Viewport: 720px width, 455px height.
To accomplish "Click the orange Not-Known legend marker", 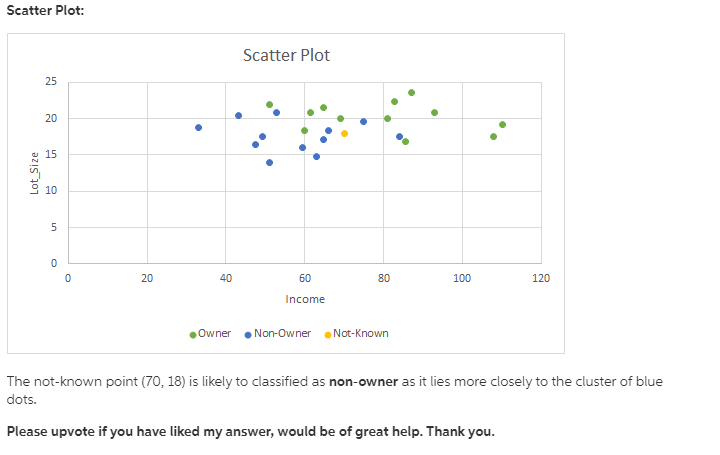I will tap(328, 334).
